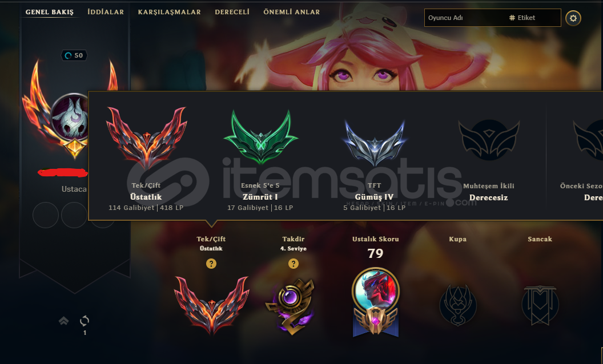
Task: Click the Takdir question mark badge
Action: [x=294, y=264]
